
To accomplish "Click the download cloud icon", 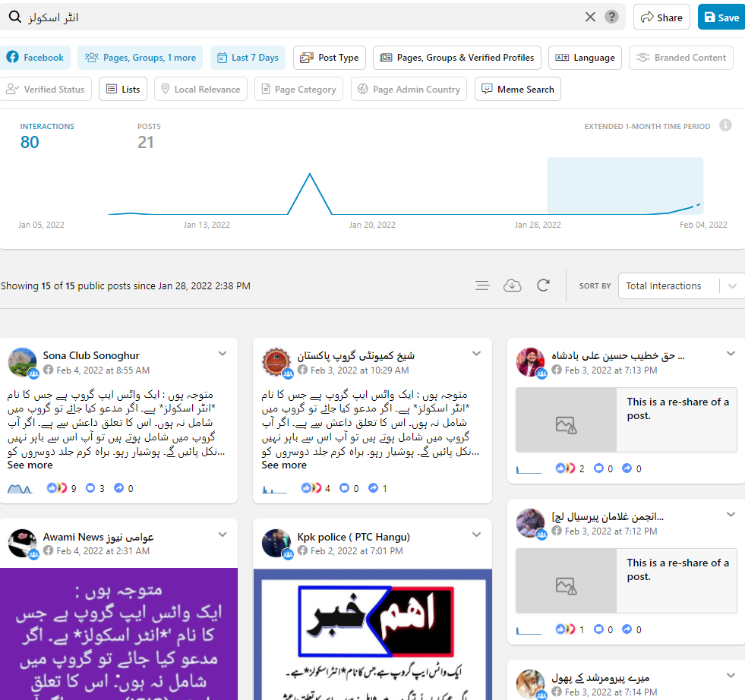I will pyautogui.click(x=513, y=285).
